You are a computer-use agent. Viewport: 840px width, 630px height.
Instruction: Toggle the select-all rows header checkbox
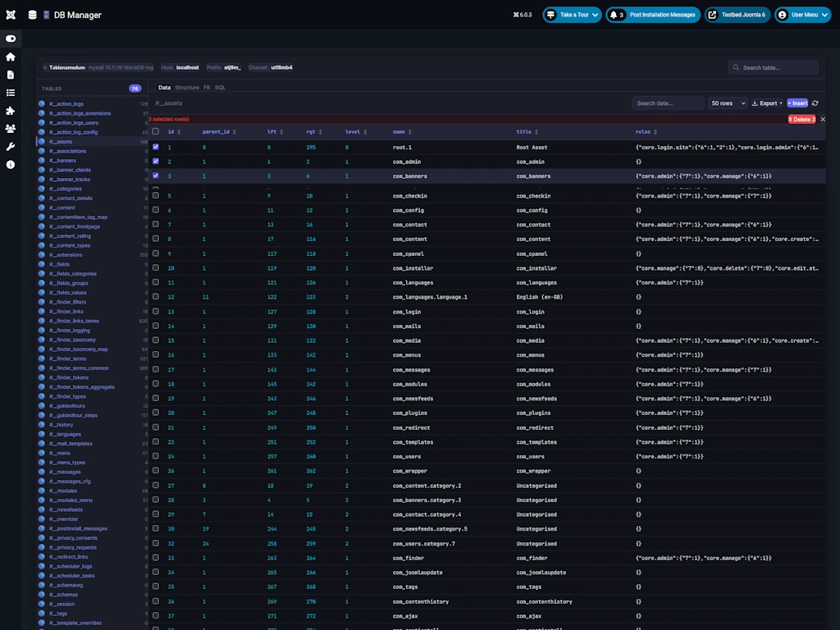click(155, 131)
